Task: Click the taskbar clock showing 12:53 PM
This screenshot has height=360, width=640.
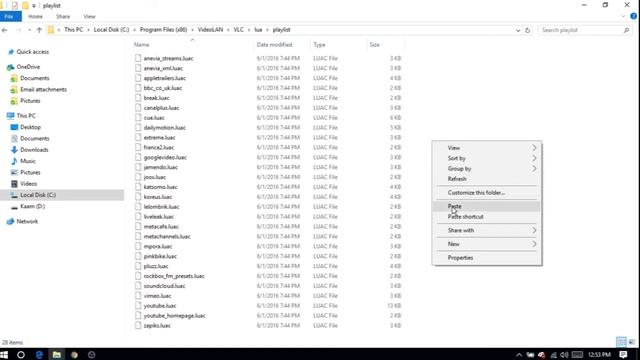Action: point(599,355)
